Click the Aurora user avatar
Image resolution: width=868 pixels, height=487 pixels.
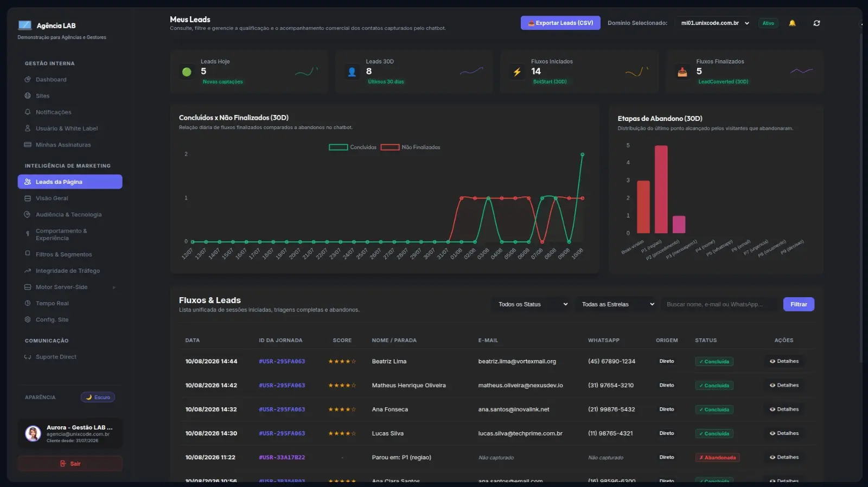(x=33, y=433)
